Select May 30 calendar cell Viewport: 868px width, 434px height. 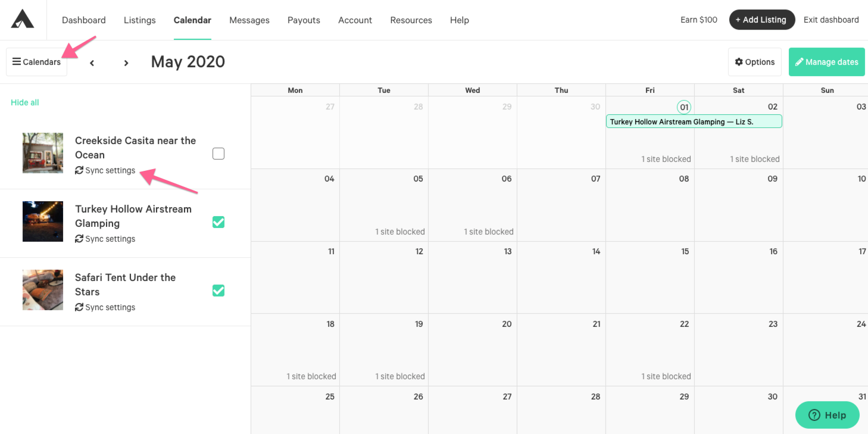(739, 410)
